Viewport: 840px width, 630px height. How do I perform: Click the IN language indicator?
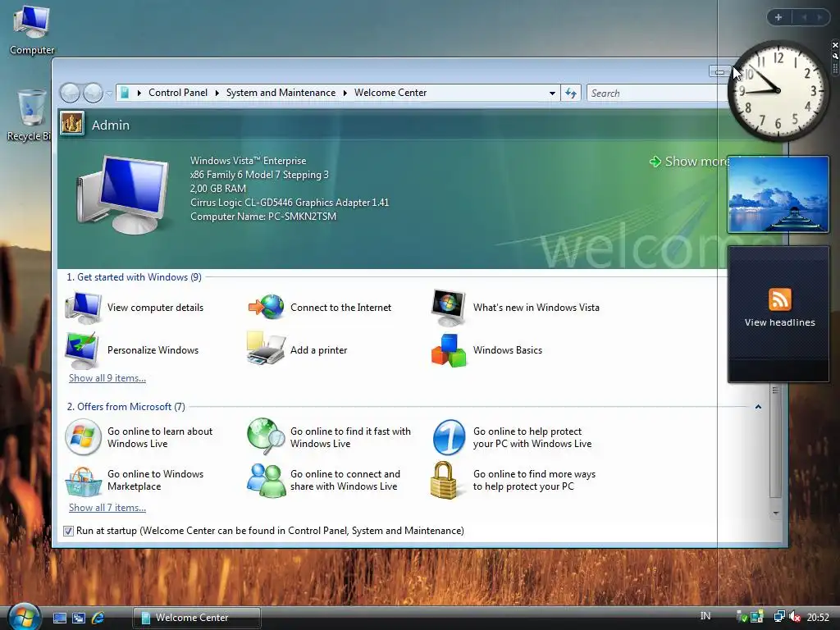click(705, 616)
